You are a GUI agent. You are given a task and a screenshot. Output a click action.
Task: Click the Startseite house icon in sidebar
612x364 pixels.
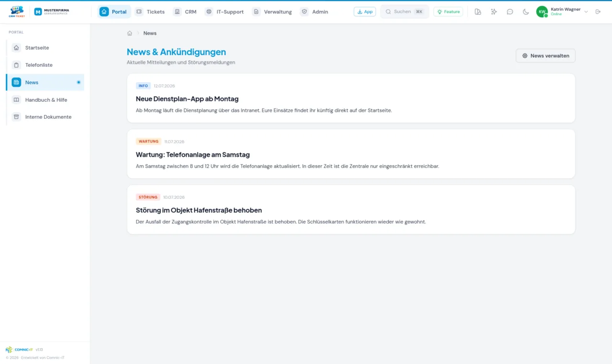tap(17, 48)
